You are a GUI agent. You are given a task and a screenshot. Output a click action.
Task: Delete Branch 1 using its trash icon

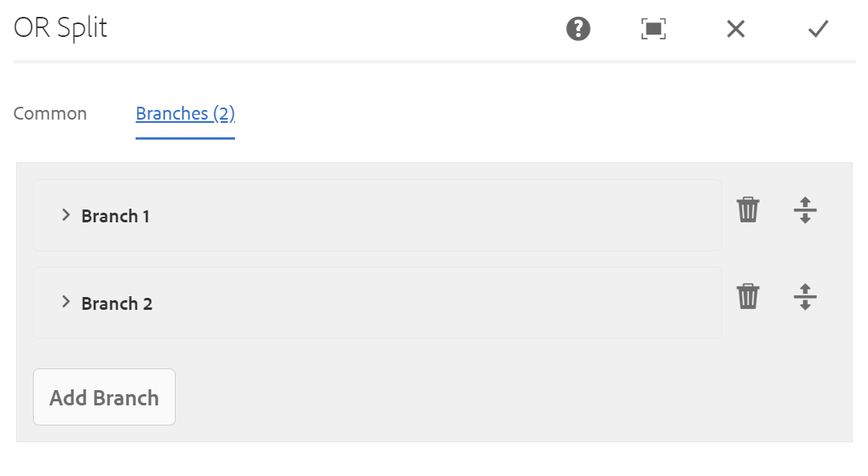[x=748, y=210]
